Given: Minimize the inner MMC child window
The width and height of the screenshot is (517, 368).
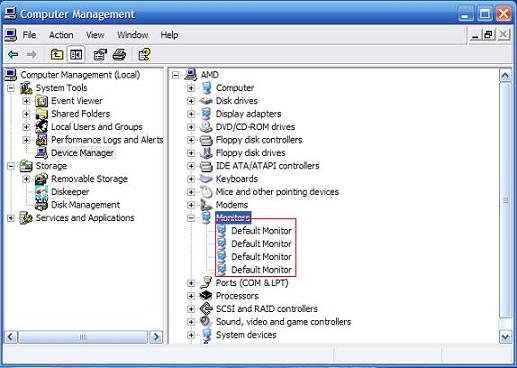Looking at the screenshot, I should click(476, 35).
